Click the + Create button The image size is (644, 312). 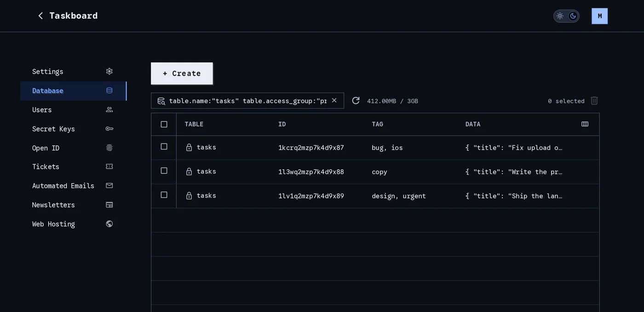[182, 74]
